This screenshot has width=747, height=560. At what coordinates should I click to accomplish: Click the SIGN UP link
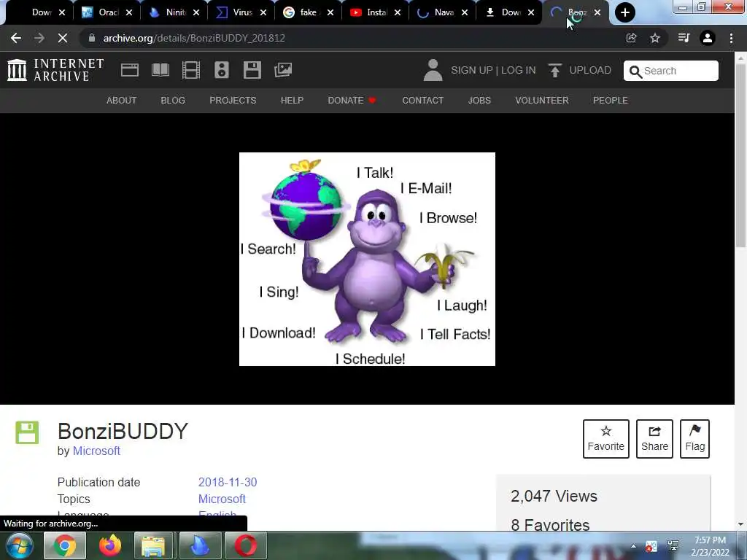(x=472, y=70)
